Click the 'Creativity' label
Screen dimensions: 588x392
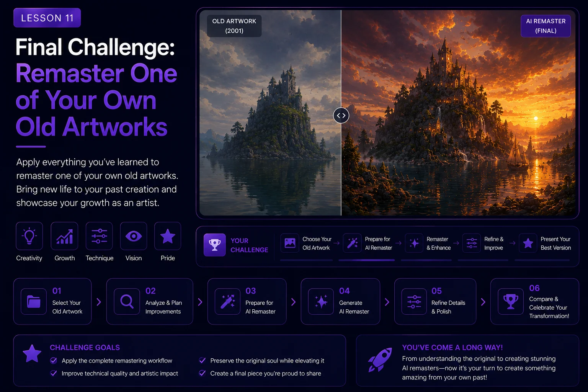coord(29,258)
